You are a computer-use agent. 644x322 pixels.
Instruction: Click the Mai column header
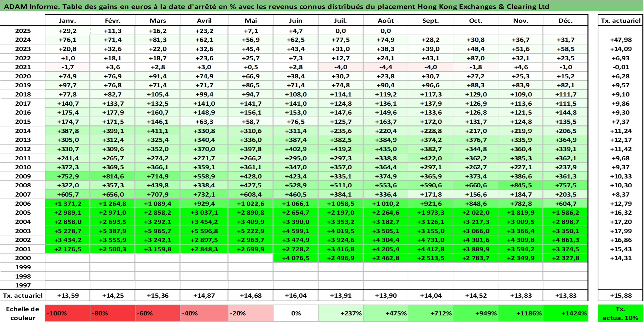[250, 20]
